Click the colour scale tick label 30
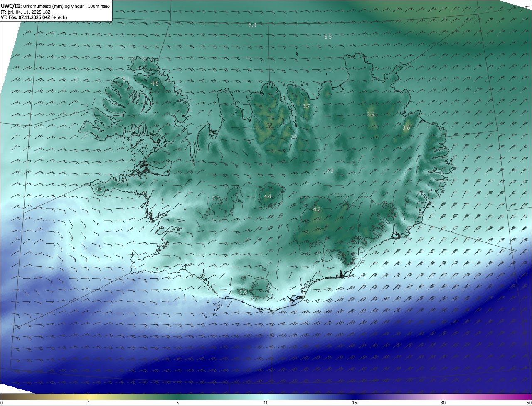This screenshot has height=406, width=532. 443,403
